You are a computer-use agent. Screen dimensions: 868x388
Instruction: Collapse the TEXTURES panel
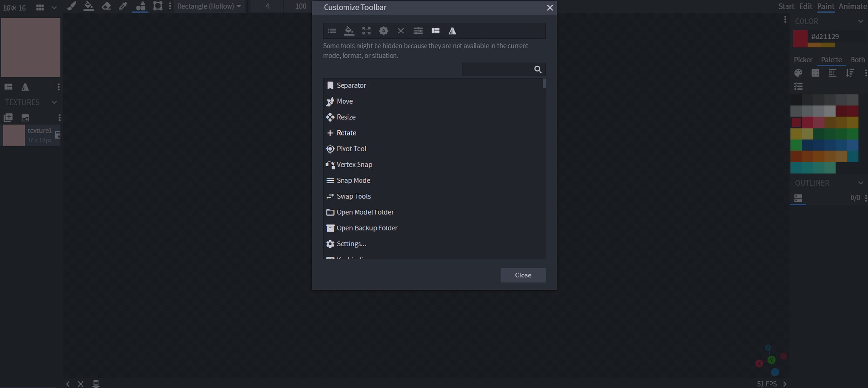coord(54,102)
